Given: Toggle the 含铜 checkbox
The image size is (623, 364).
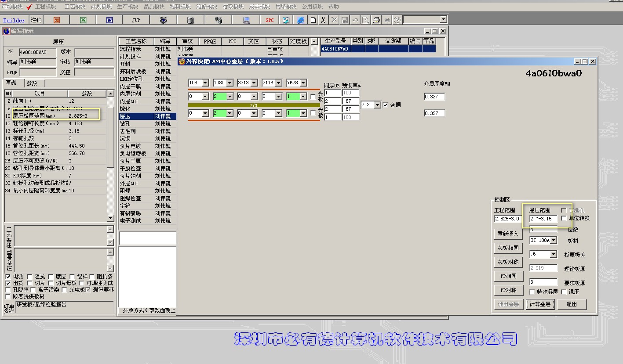Looking at the screenshot, I should coord(386,105).
